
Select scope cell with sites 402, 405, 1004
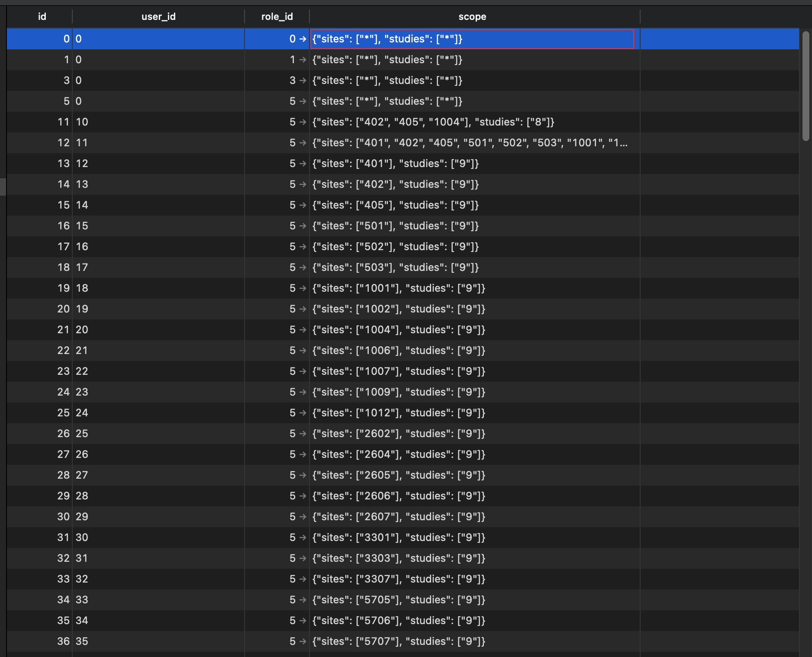click(475, 122)
